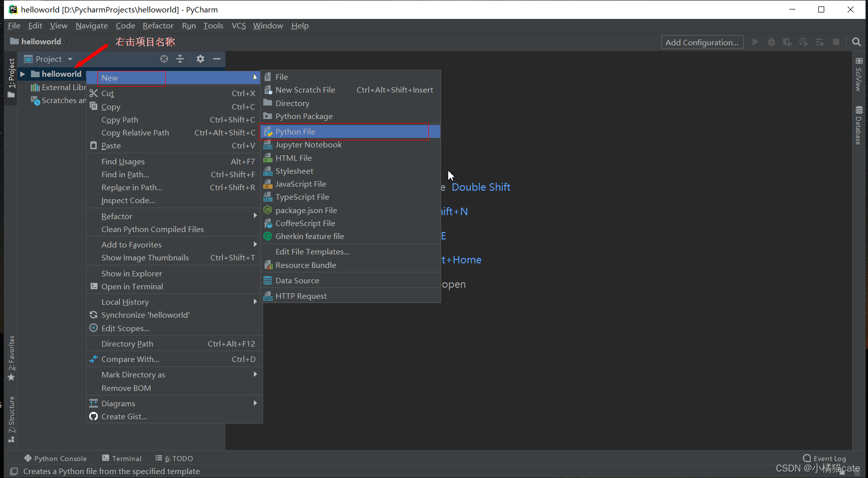Image resolution: width=868 pixels, height=478 pixels.
Task: Open the Terminal tool window
Action: pos(126,458)
